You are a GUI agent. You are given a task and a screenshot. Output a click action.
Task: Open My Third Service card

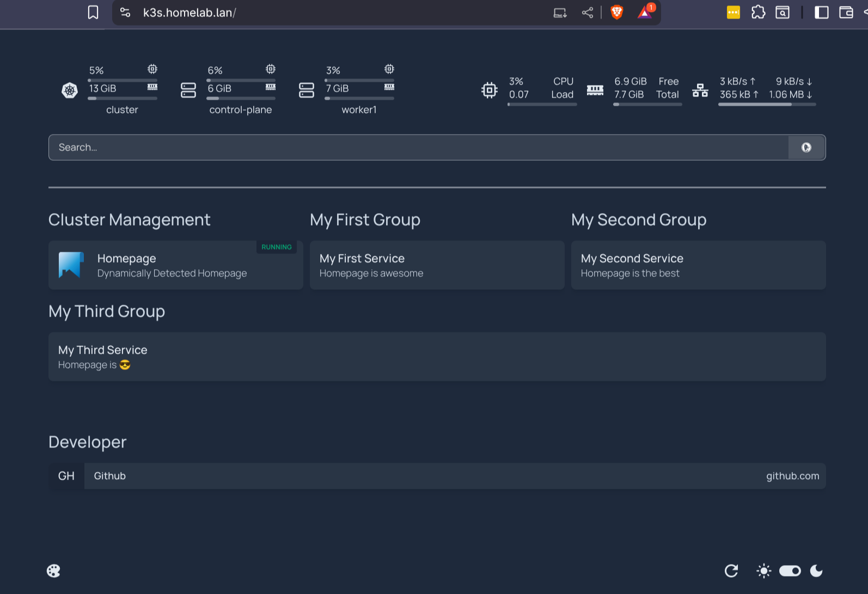click(x=437, y=357)
